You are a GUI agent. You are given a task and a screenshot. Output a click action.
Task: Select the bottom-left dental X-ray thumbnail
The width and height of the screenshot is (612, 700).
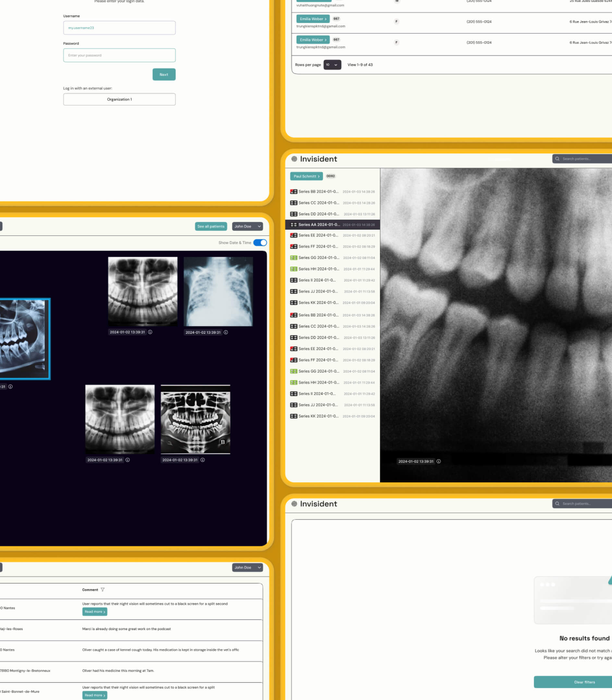[120, 419]
